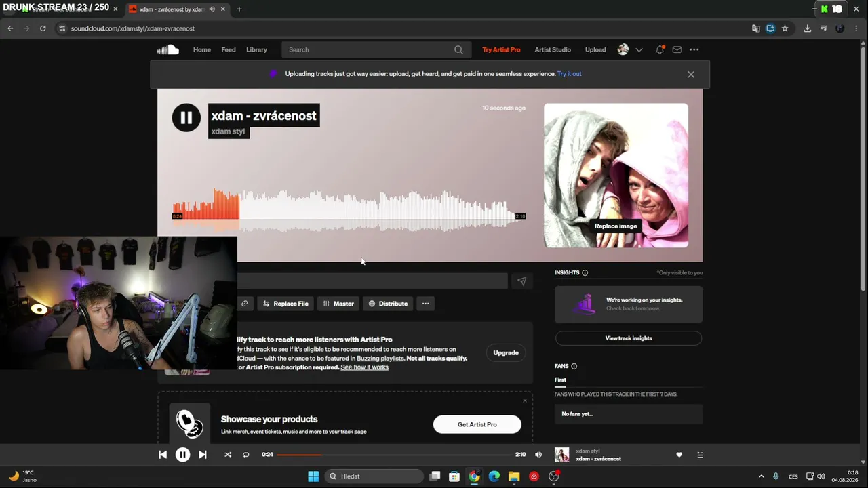Screen dimensions: 868x488
Task: Click the Distribute button
Action: [388, 304]
